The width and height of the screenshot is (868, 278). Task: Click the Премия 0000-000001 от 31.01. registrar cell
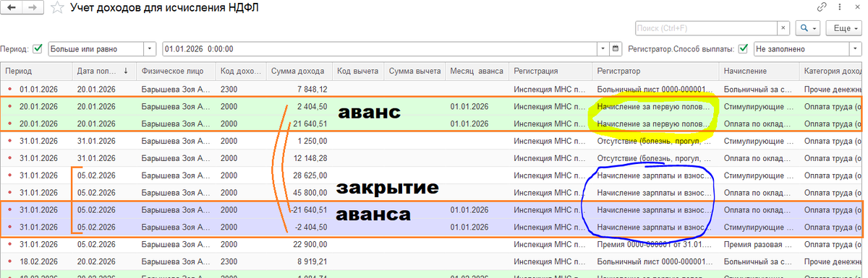pos(655,245)
